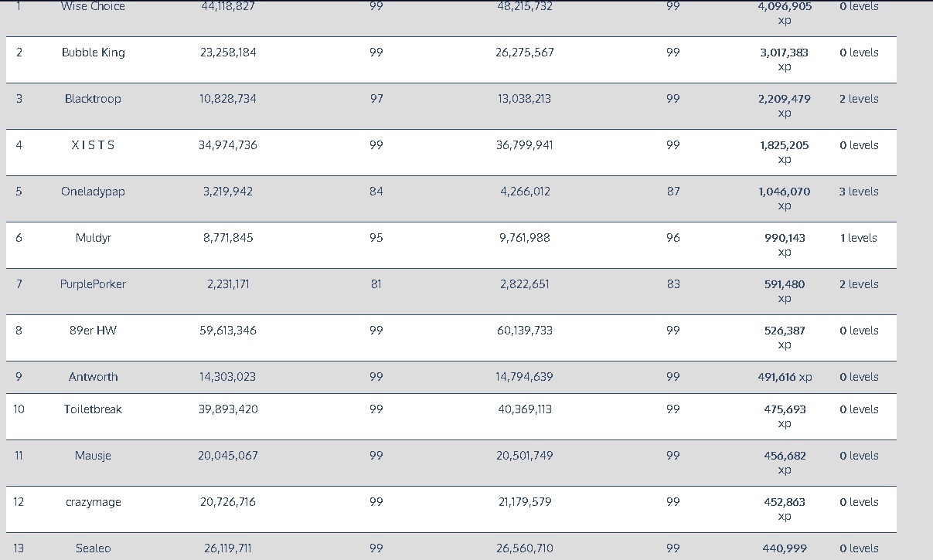The image size is (933, 560).
Task: Click the Toiletbreak player name
Action: (x=93, y=409)
